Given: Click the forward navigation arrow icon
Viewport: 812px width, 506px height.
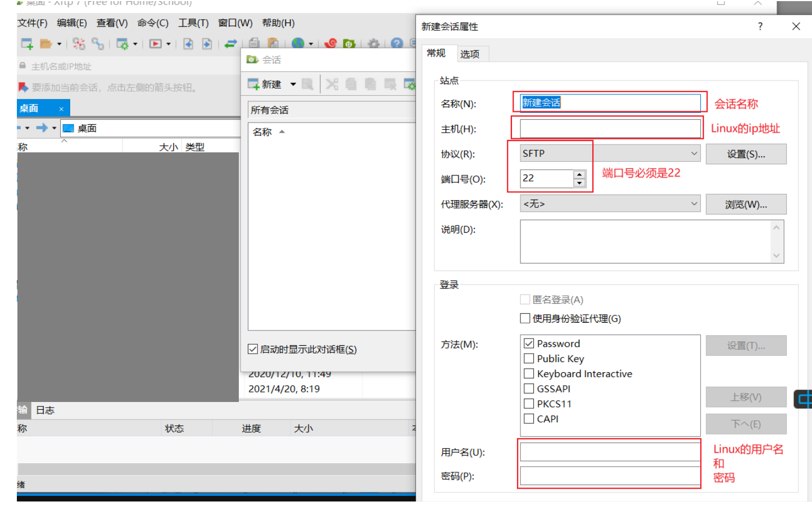Looking at the screenshot, I should point(206,43).
